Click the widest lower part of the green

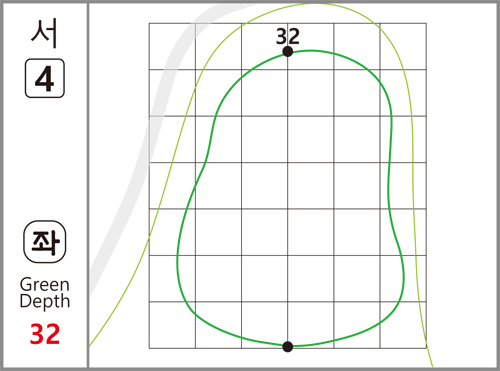[290, 273]
